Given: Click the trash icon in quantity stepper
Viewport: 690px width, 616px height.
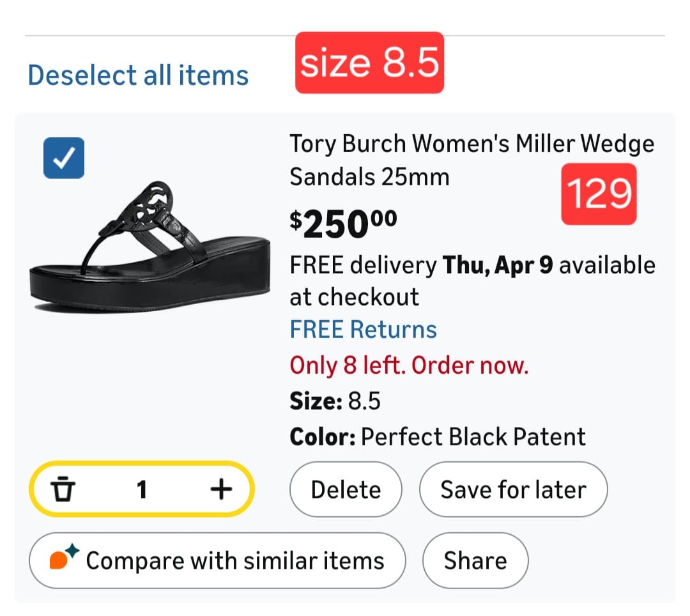Looking at the screenshot, I should pos(62,490).
